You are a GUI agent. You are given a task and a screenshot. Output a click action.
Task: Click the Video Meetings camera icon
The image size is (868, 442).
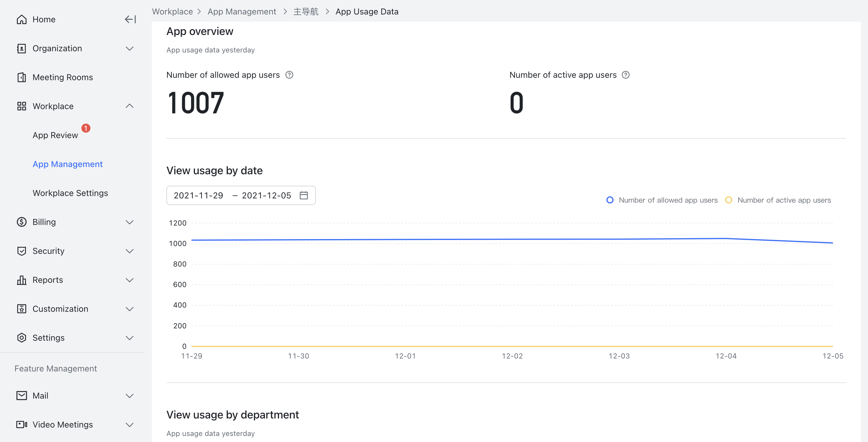coord(22,425)
